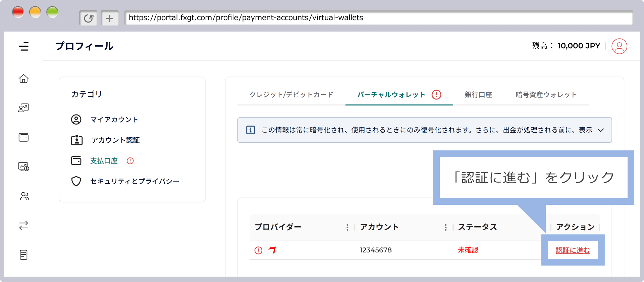Viewport: 644px width, 282px height.
Task: Open マイアカウント category
Action: point(114,120)
